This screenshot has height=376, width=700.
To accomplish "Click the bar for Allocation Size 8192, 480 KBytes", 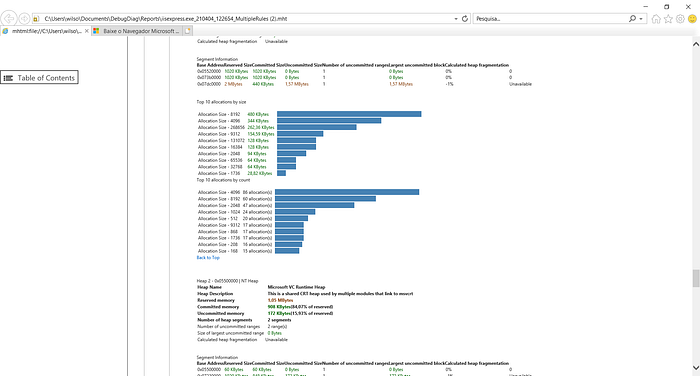I will click(349, 114).
